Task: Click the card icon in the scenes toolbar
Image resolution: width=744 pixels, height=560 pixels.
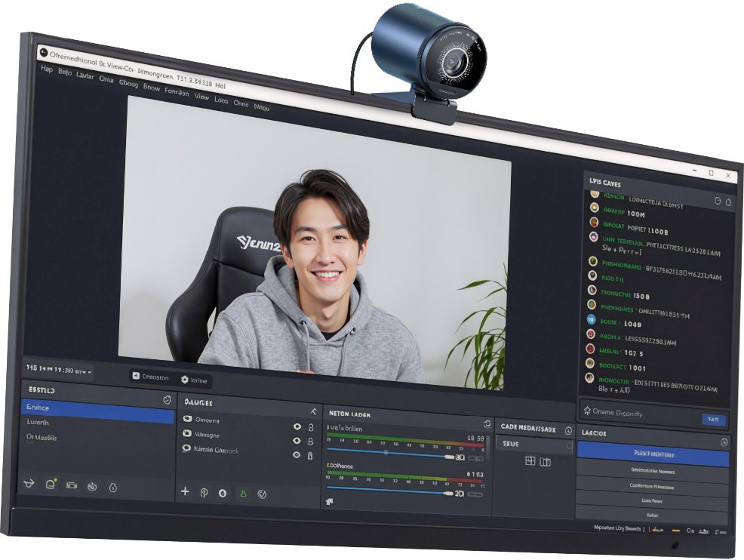Action: pos(72,485)
